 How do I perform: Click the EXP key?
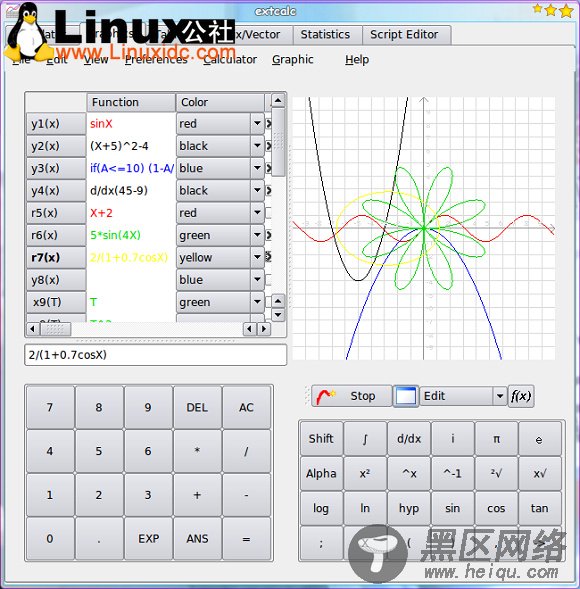pos(148,539)
